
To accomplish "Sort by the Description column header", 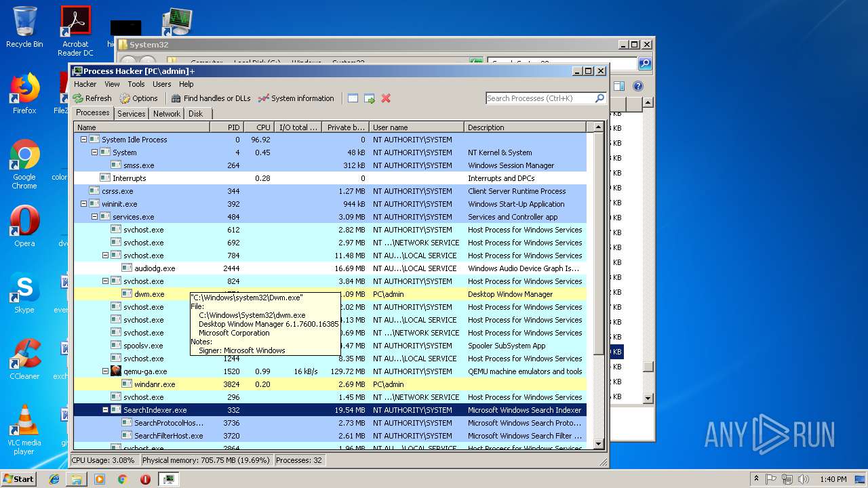I will 525,127.
